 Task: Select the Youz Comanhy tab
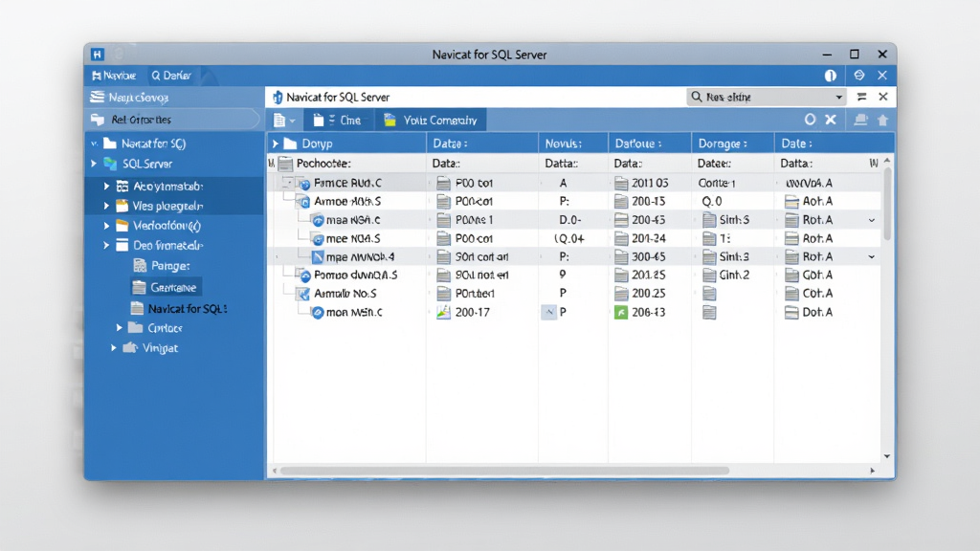(x=431, y=120)
